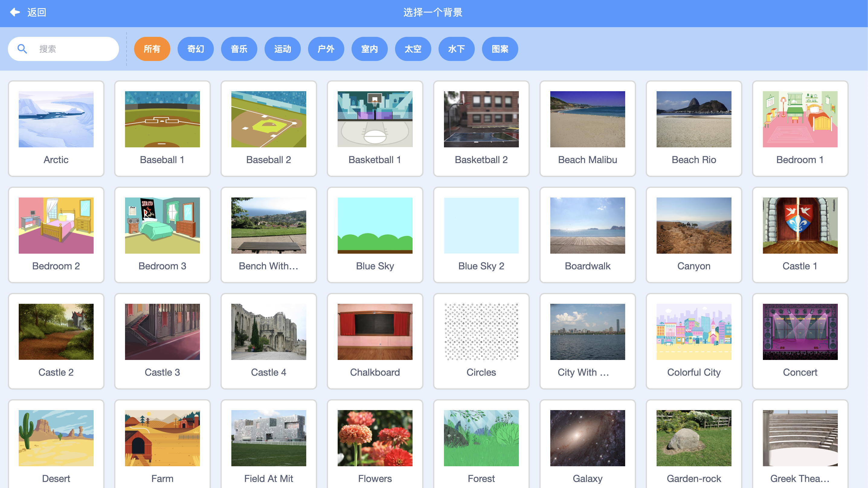Choose the Castle 4 backdrop
Viewport: 868px width, 488px height.
coord(268,341)
